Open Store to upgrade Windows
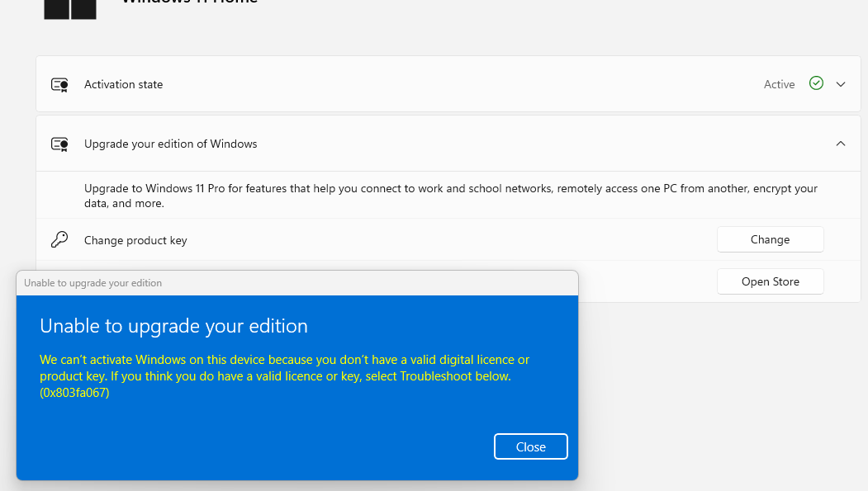This screenshot has width=868, height=491. (770, 281)
